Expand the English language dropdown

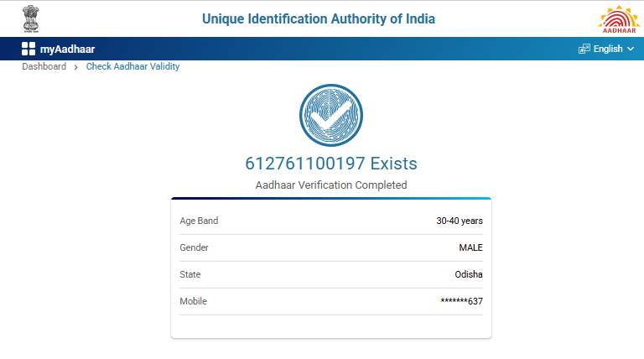tap(607, 49)
